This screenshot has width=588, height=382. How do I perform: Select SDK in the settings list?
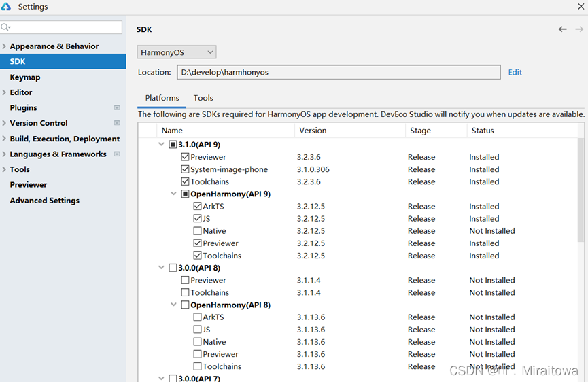63,61
